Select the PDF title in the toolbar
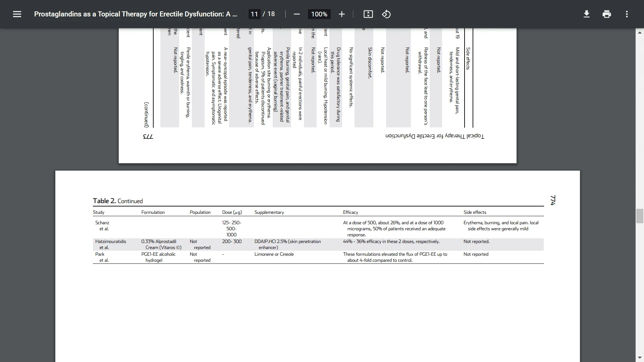This screenshot has width=644, height=362. pos(136,14)
